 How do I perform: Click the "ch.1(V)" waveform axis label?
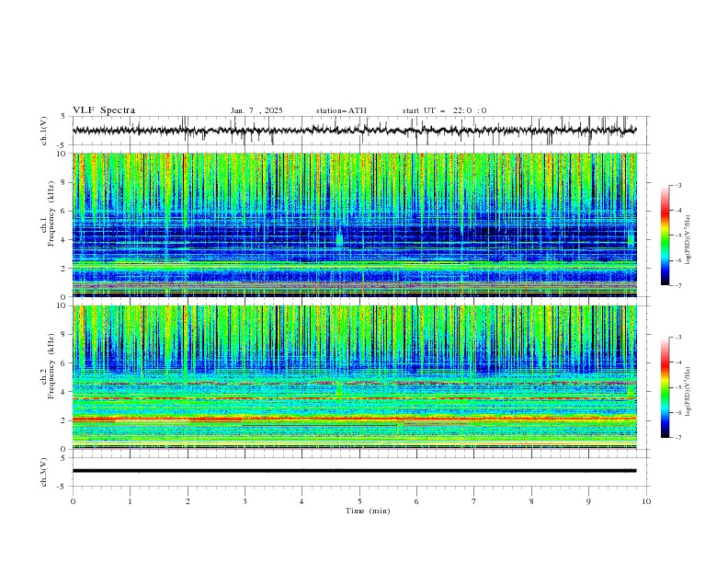pyautogui.click(x=45, y=131)
